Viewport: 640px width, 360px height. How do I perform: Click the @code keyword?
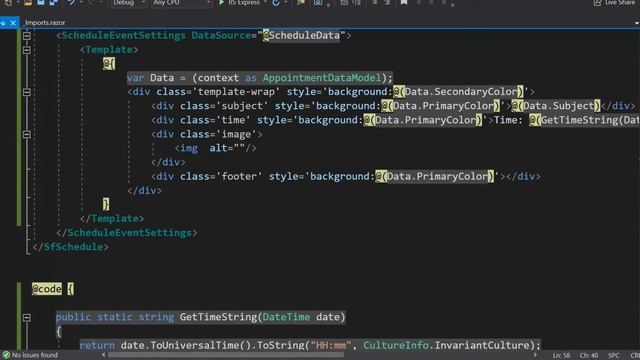[x=47, y=289]
